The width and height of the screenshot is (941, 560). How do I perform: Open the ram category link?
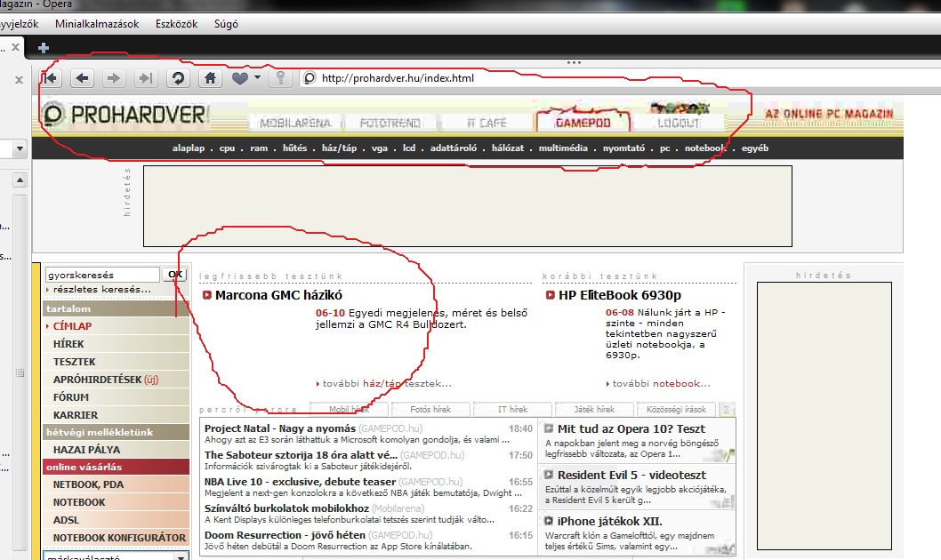(259, 148)
